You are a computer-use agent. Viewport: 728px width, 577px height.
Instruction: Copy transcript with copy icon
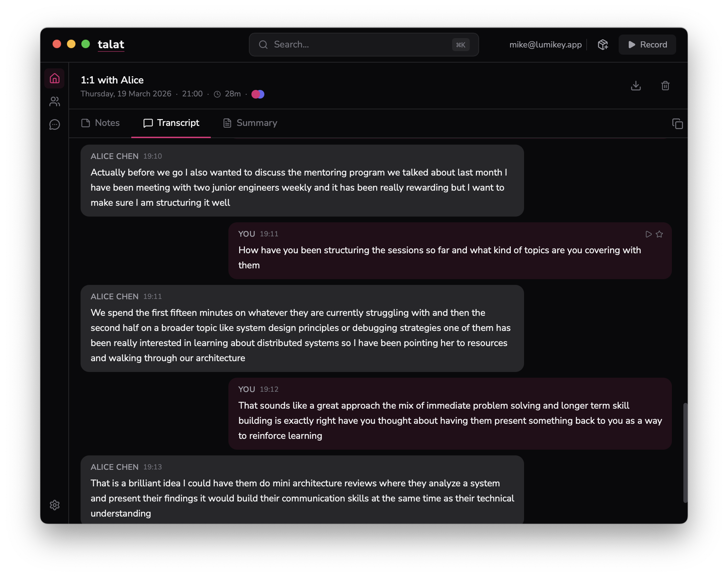pyautogui.click(x=677, y=123)
